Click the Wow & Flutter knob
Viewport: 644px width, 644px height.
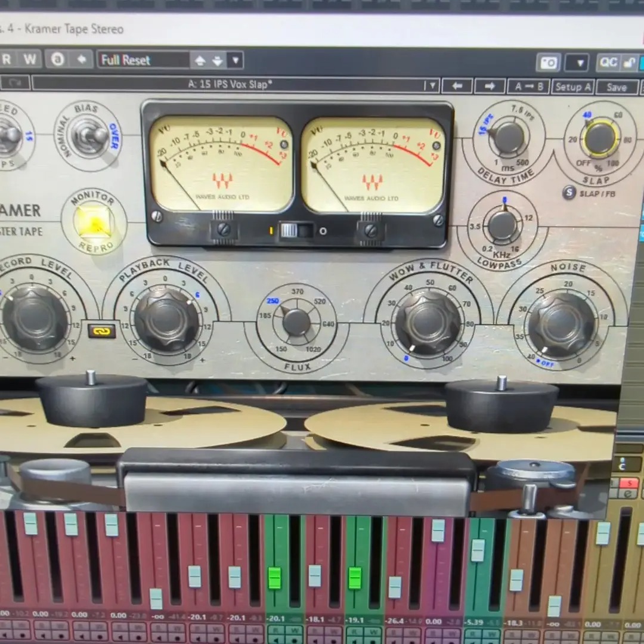click(428, 323)
